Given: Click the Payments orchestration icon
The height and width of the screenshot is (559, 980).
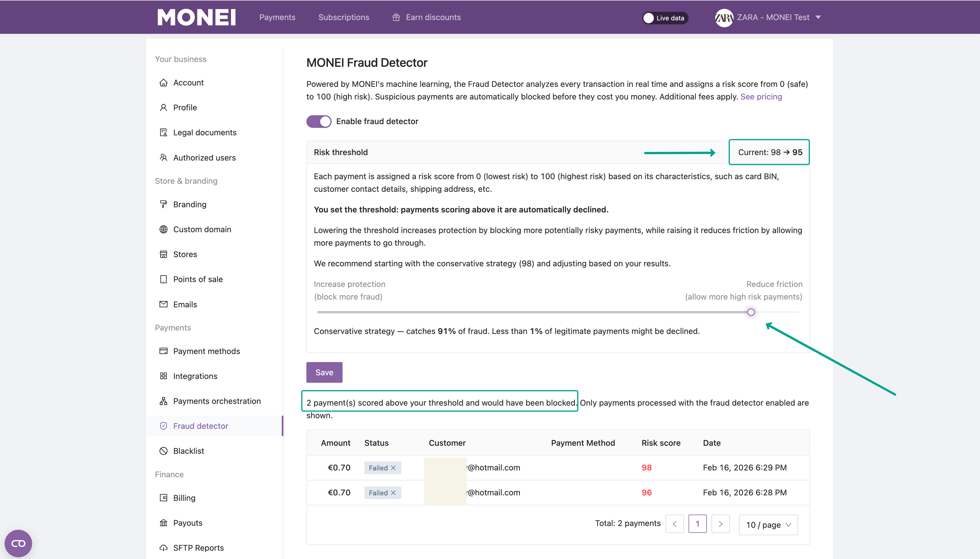Looking at the screenshot, I should click(x=163, y=401).
